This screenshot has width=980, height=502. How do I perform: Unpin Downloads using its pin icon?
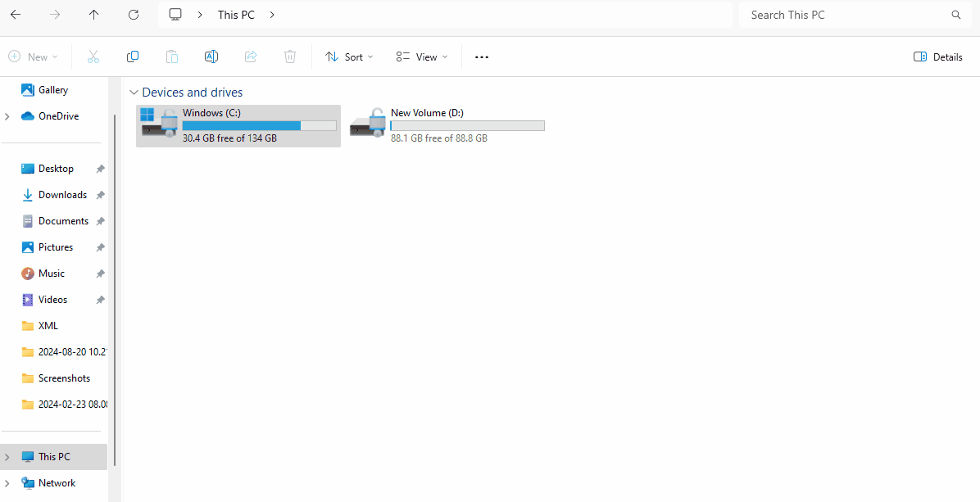tap(100, 195)
